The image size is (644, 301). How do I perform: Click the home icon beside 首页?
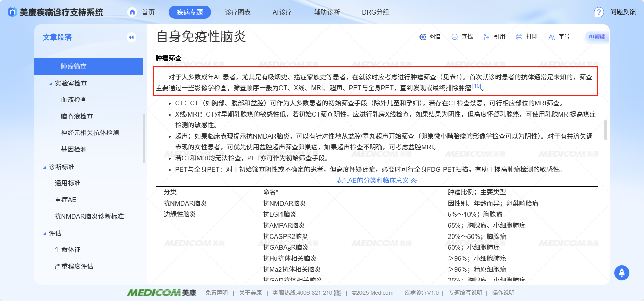132,12
